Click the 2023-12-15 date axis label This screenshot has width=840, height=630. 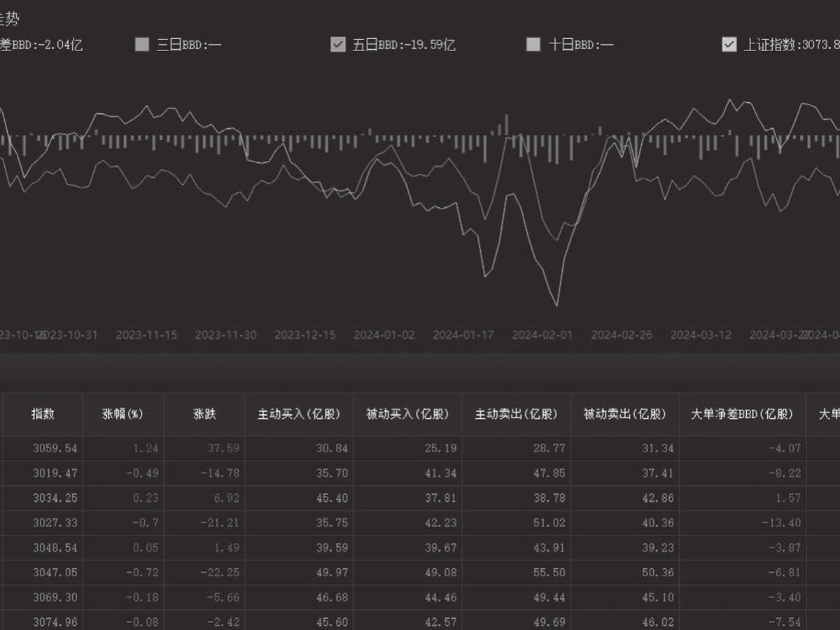coord(304,335)
